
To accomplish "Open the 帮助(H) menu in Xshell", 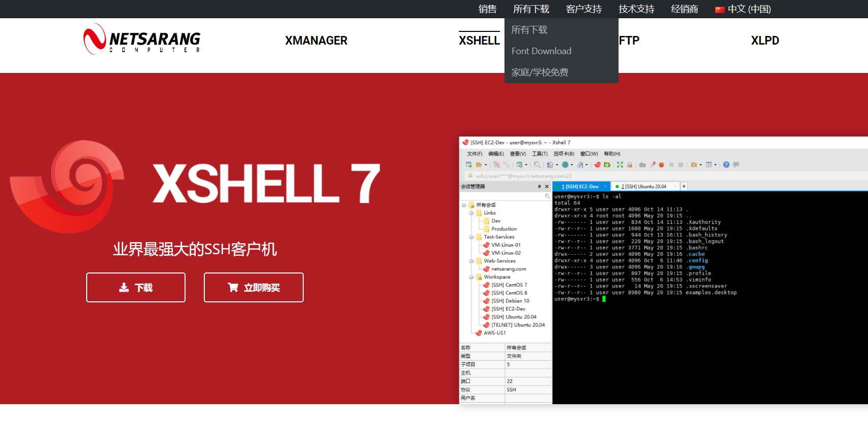I will pos(612,154).
